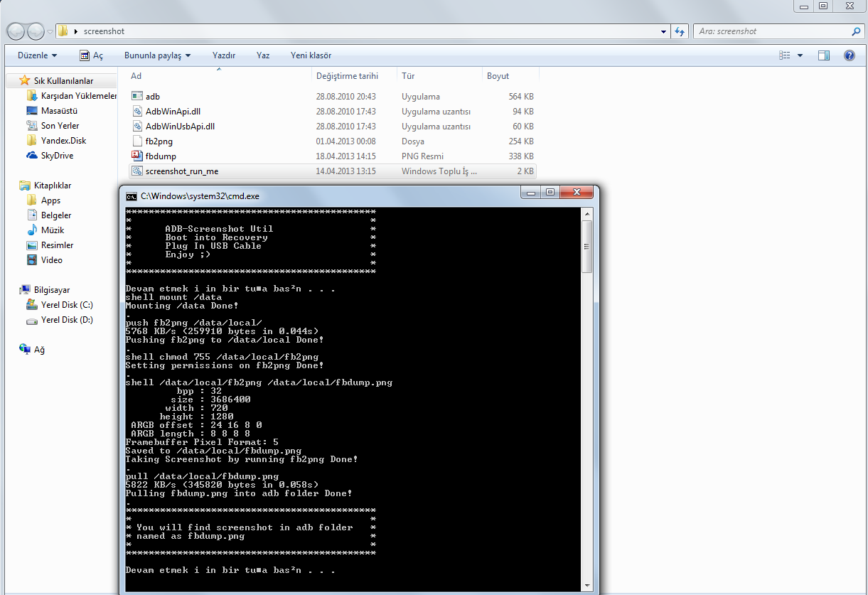Click the Aç toolbar button

coord(91,55)
